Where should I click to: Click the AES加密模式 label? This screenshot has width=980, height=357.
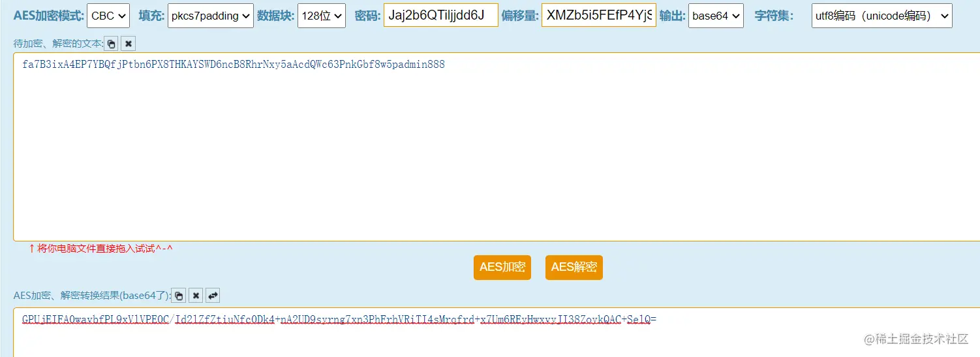click(x=49, y=16)
